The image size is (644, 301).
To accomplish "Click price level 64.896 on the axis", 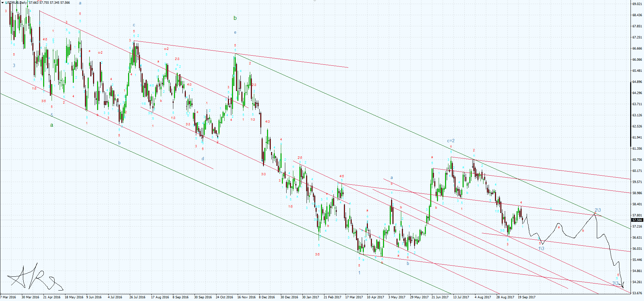I will (637, 82).
